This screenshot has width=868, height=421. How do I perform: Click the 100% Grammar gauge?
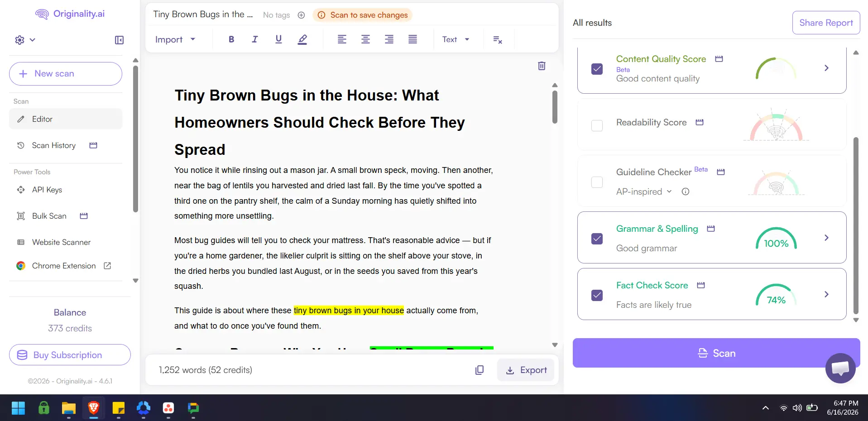(776, 239)
